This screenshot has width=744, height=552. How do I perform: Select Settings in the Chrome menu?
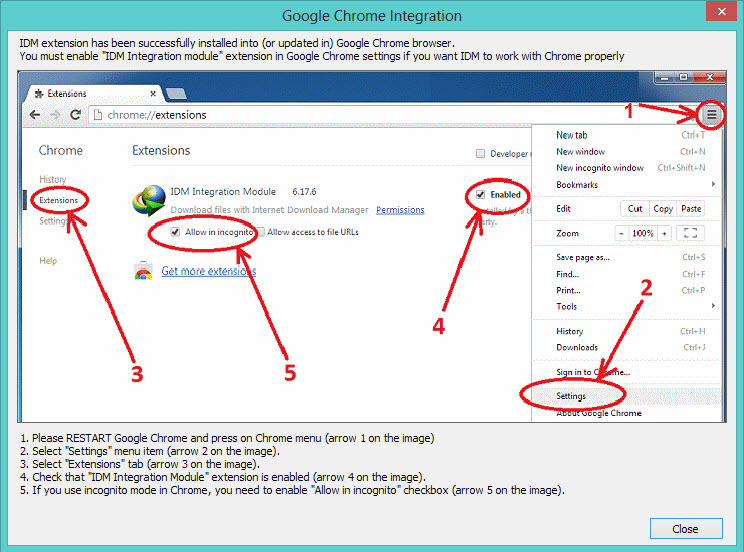[x=572, y=396]
